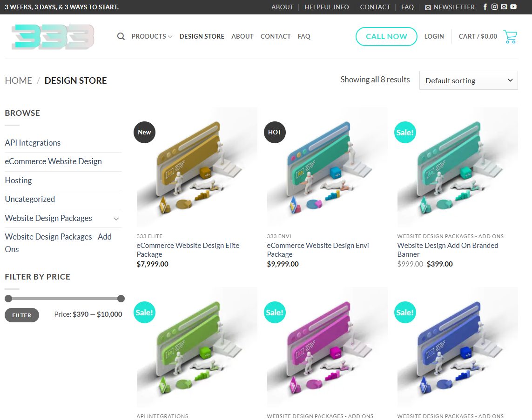This screenshot has width=532, height=420.
Task: Open the Default sorting dropdown
Action: pyautogui.click(x=468, y=80)
